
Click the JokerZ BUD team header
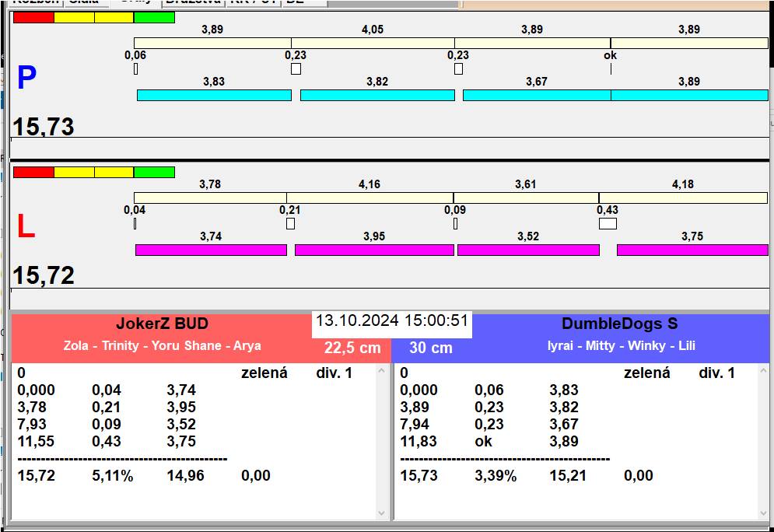(x=162, y=324)
